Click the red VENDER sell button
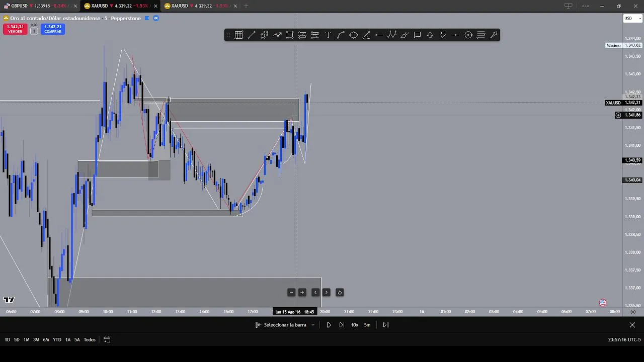 coord(15,29)
